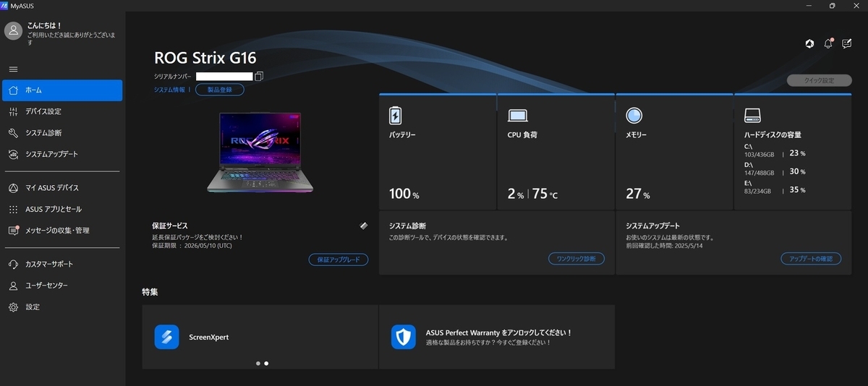Open メッセージの収集・管理 menu item

[62, 231]
